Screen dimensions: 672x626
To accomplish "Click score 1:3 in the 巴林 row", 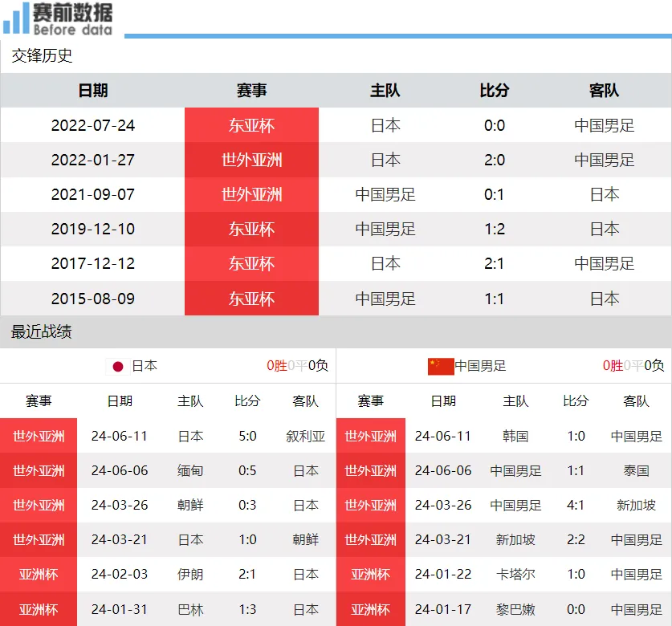I will point(247,609).
